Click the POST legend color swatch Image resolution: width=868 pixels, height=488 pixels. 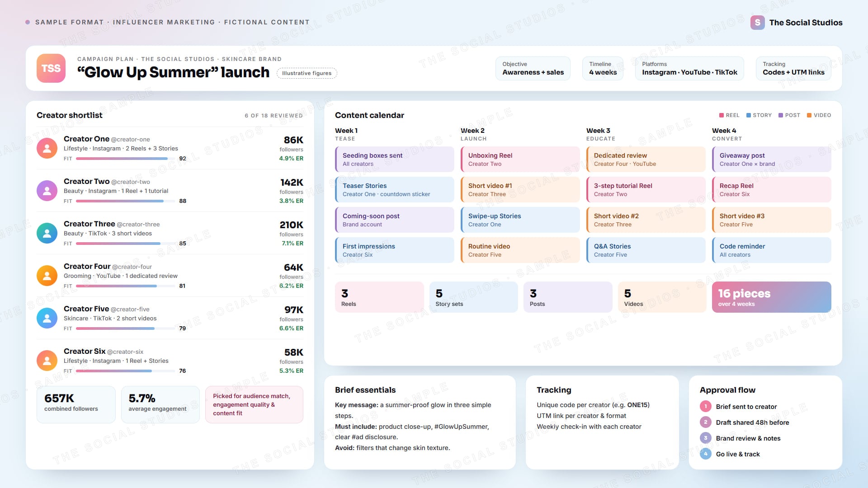(x=781, y=115)
